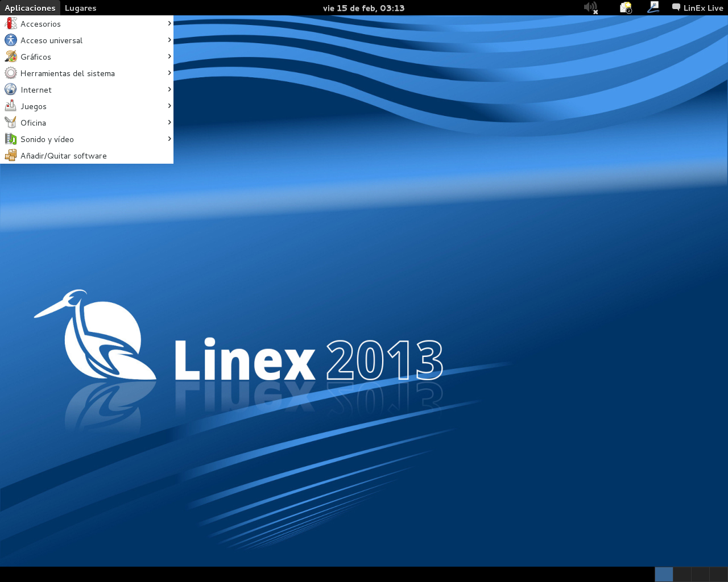
Task: Click the Gráficos palette icon
Action: pos(10,56)
